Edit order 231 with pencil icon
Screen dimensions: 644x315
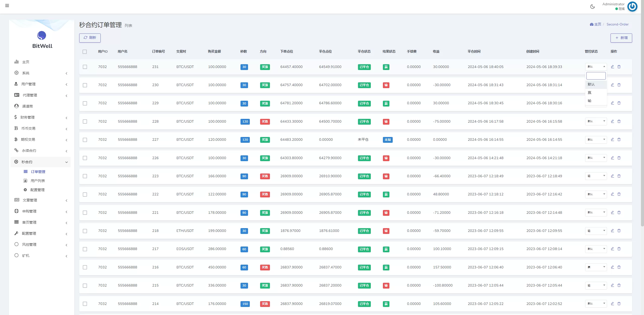click(x=612, y=67)
